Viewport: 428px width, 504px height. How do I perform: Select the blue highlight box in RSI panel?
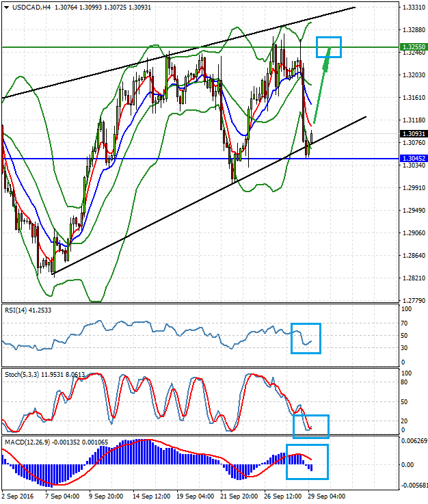[305, 338]
